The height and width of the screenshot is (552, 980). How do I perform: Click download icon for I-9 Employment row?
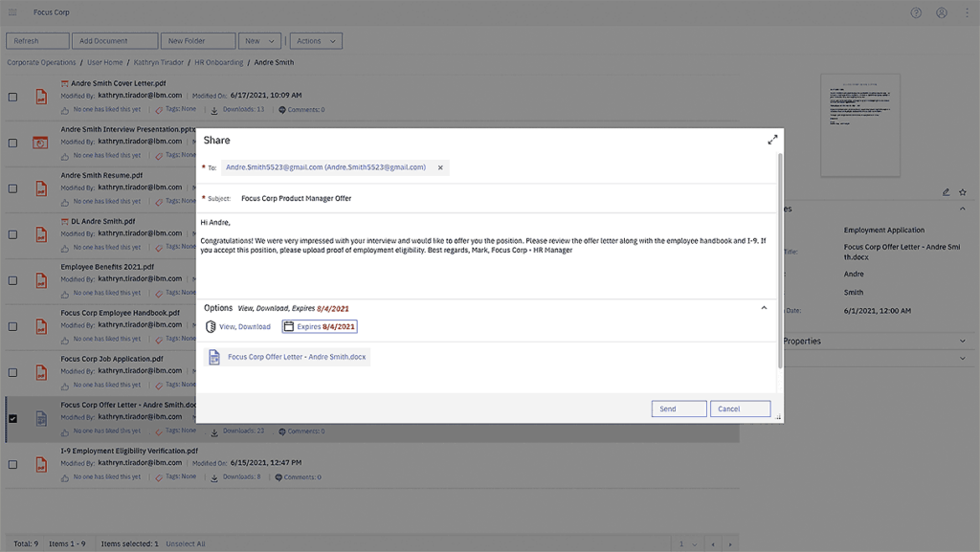(213, 477)
